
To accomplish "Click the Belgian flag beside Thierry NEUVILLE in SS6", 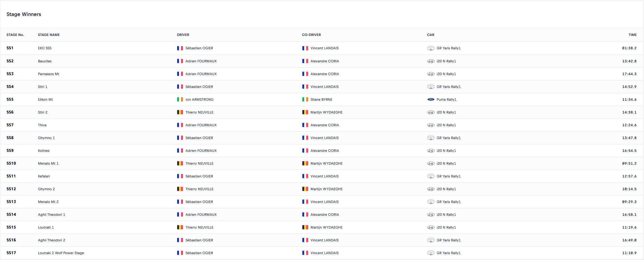I will coord(180,112).
